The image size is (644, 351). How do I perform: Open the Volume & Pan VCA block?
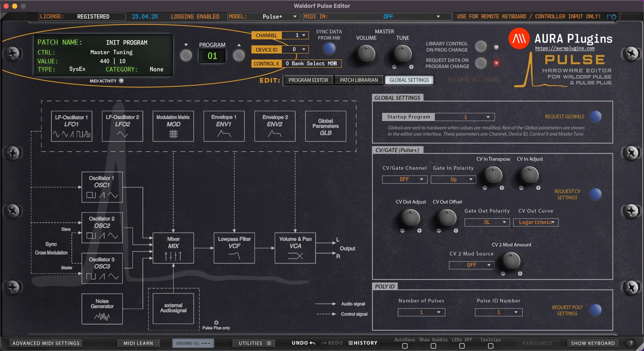point(295,248)
